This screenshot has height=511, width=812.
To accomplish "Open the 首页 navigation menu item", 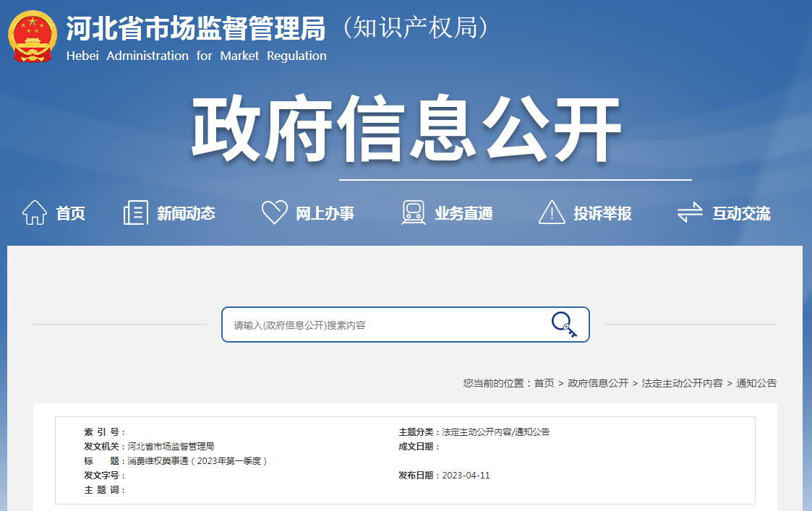I will (71, 214).
